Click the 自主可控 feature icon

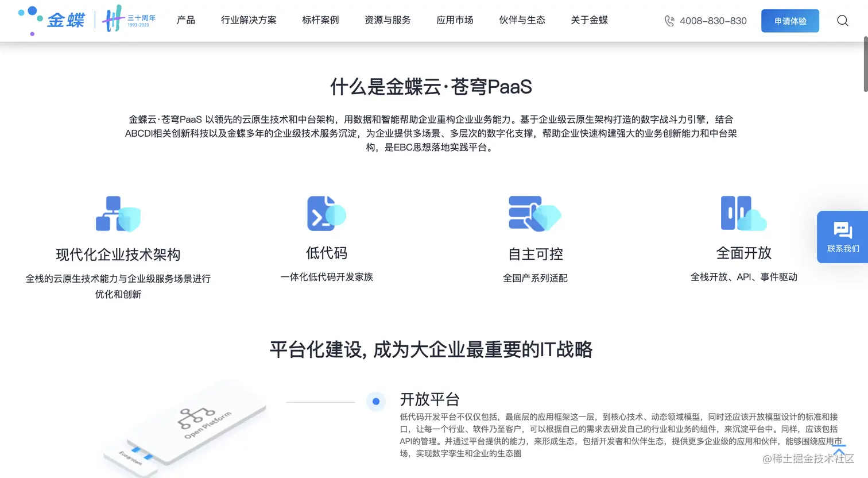(535, 214)
